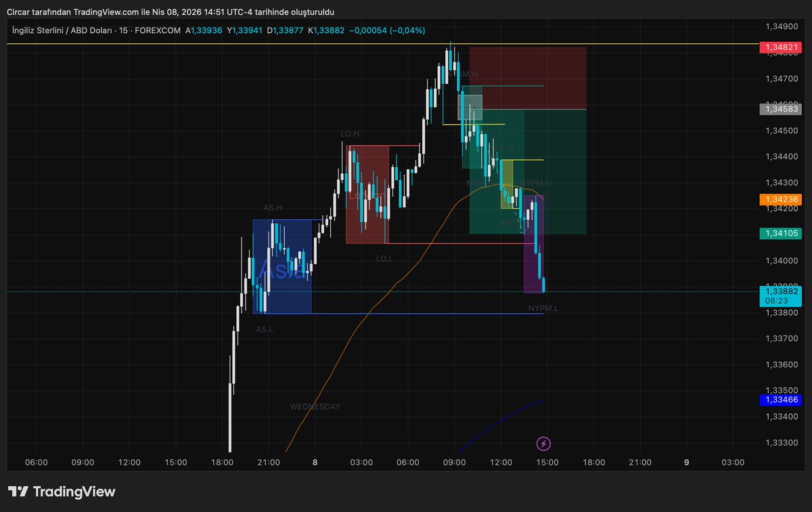Select the blue Asia session box
The image size is (812, 512).
pos(282,266)
